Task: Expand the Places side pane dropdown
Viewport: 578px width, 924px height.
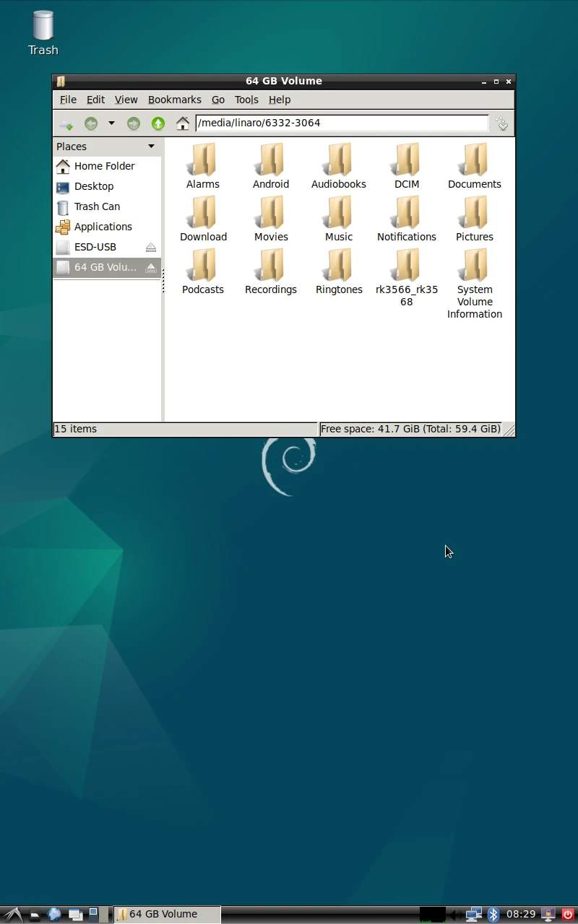Action: (151, 147)
